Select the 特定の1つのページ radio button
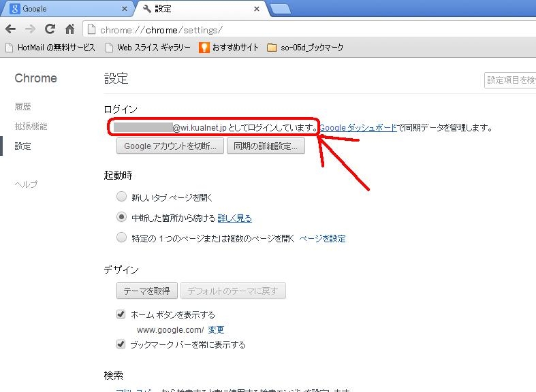This screenshot has height=392, width=536. 121,238
